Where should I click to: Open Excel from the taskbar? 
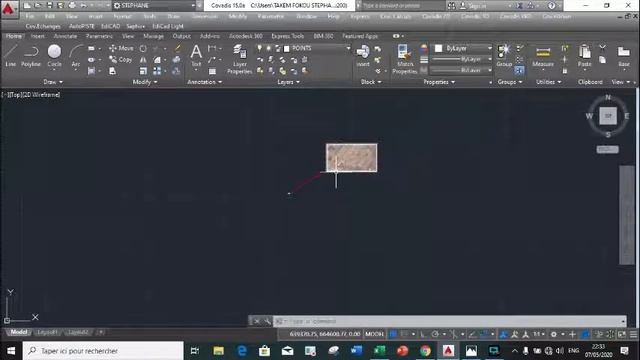(379, 351)
